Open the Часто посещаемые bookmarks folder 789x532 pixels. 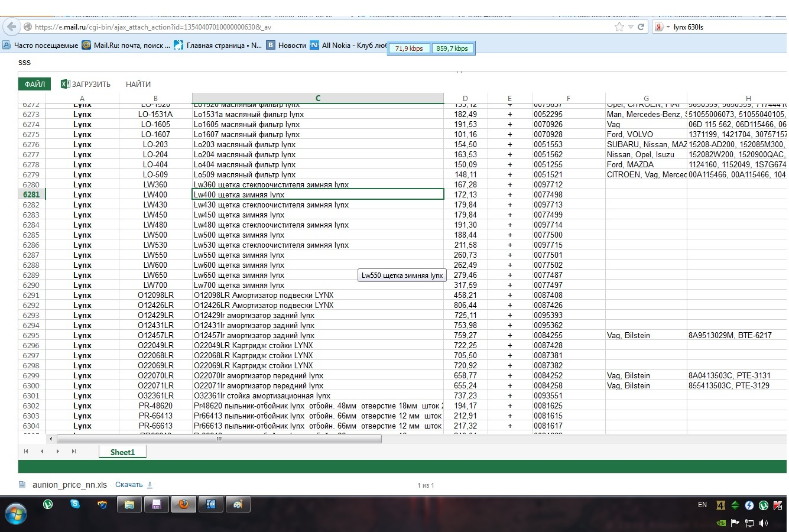coord(40,45)
